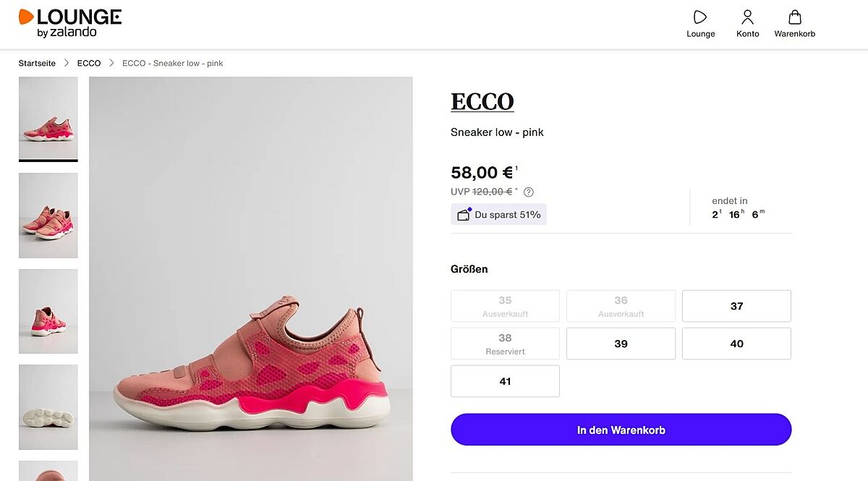Viewport: 868px width, 481px height.
Task: View the heel view thumbnail
Action: tap(48, 312)
